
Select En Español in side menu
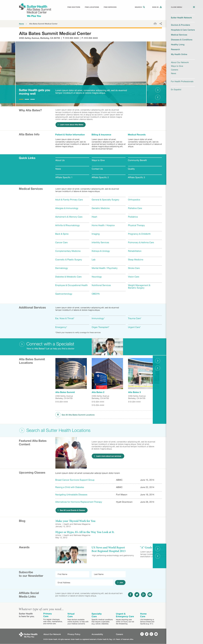click(176, 90)
